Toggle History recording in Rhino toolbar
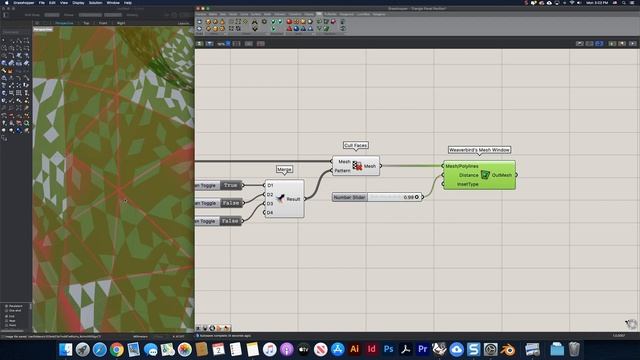640x360 pixels. click(132, 15)
